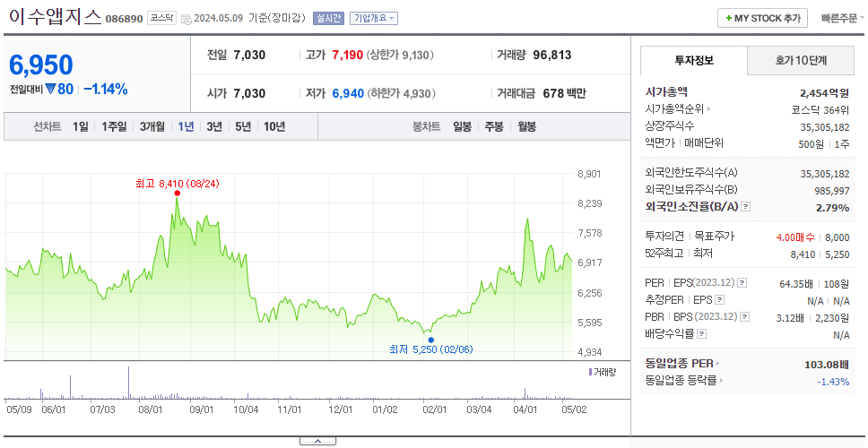Click the help icon next to 추정PER EPS
868x448 pixels.
click(x=719, y=300)
